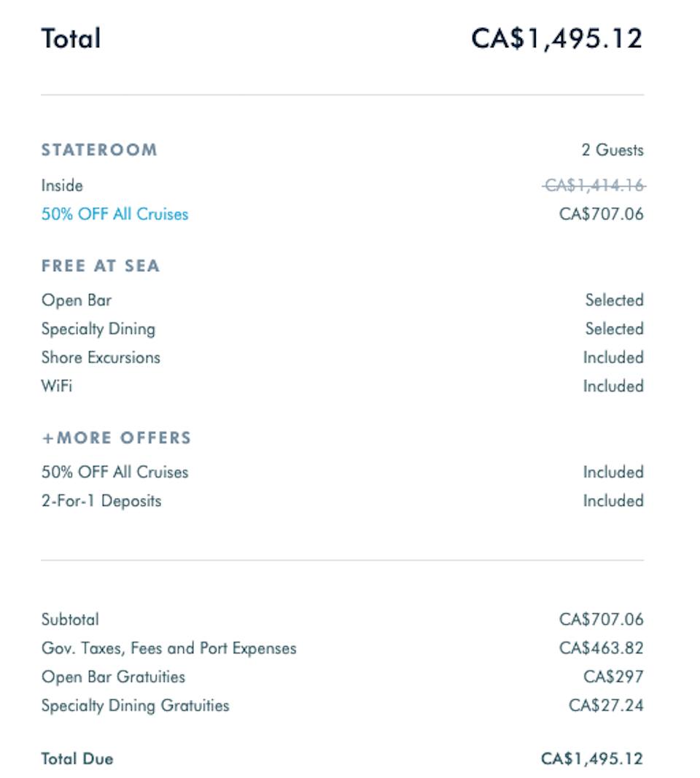Click Included status beside Shore Excursions

point(613,357)
